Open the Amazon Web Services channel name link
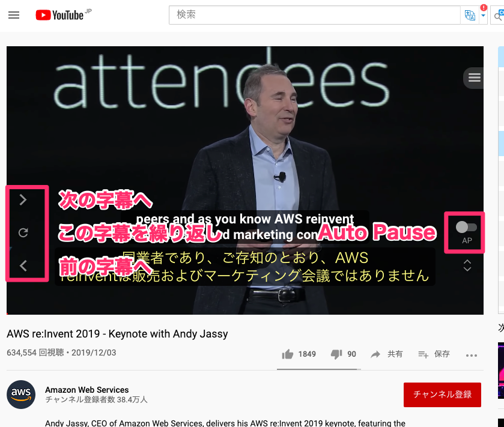 [87, 390]
